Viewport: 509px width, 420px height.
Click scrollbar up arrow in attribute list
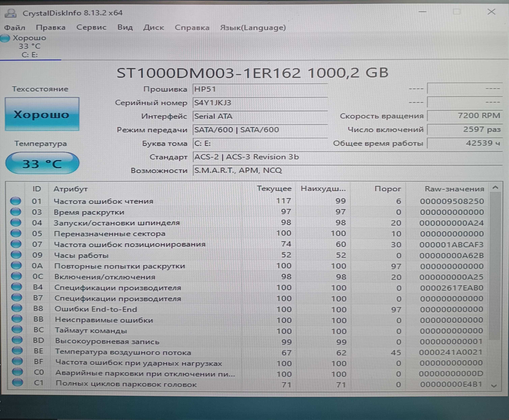[x=495, y=188]
